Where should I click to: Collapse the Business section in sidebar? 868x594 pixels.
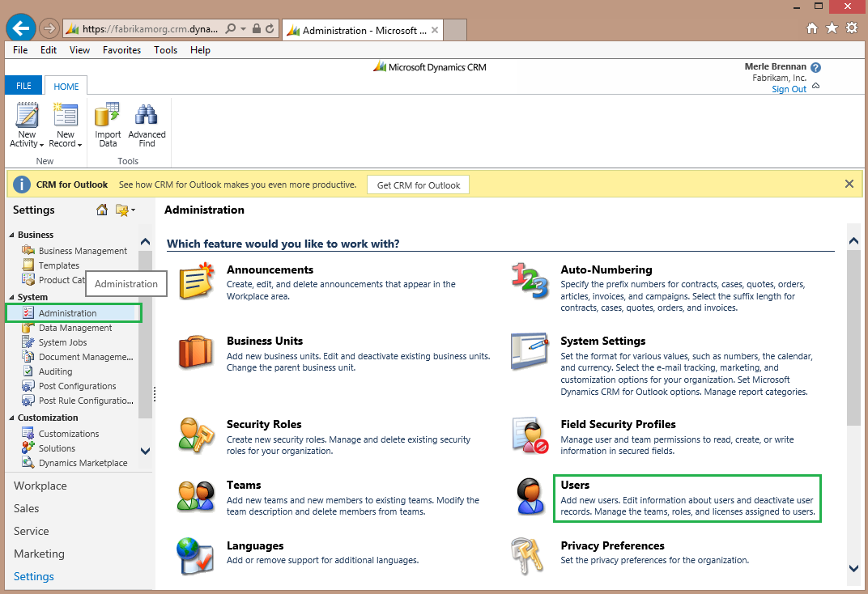click(12, 235)
